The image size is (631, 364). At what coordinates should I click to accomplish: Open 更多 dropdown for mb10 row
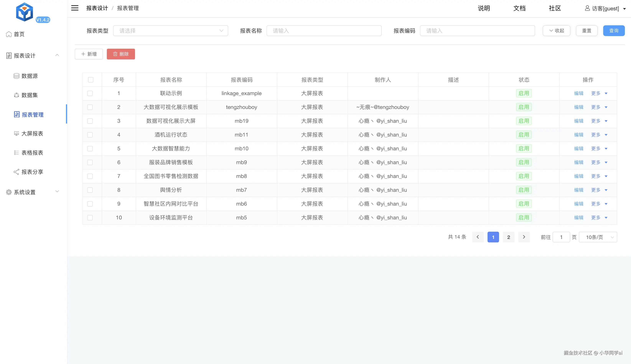tap(599, 148)
